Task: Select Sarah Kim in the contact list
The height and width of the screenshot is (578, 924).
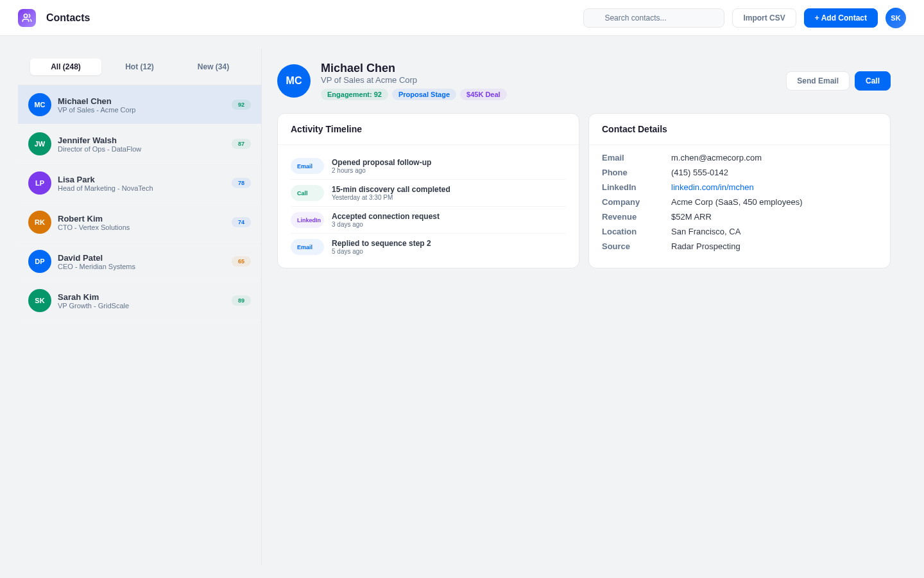Action: pyautogui.click(x=139, y=301)
